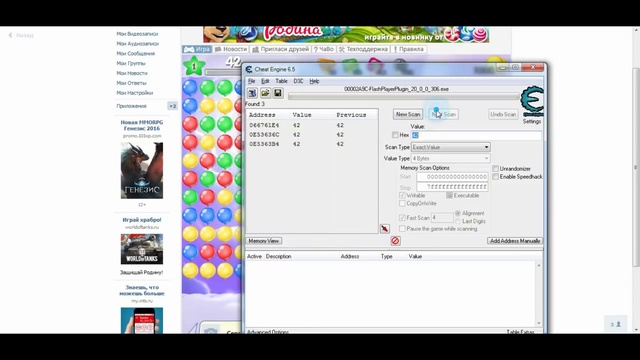Toggle the Executable checkbox

point(449,196)
